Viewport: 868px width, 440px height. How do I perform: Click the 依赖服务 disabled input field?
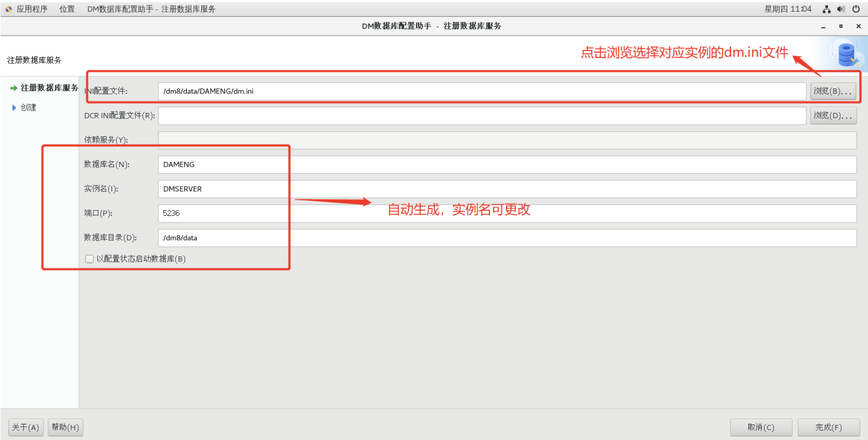[507, 140]
